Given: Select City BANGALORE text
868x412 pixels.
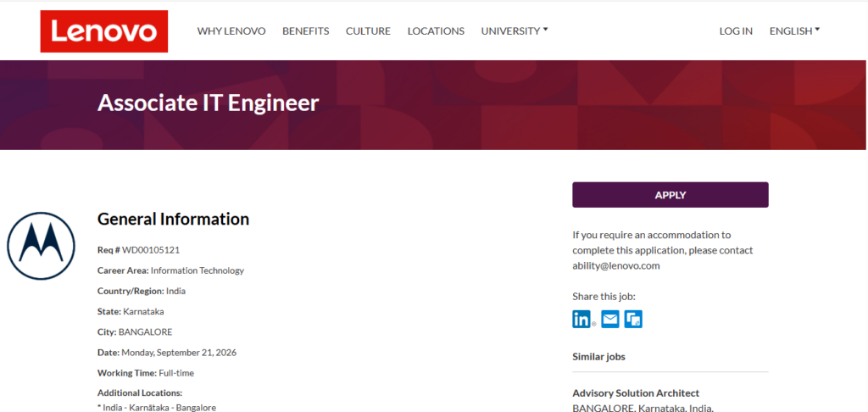Looking at the screenshot, I should (135, 331).
